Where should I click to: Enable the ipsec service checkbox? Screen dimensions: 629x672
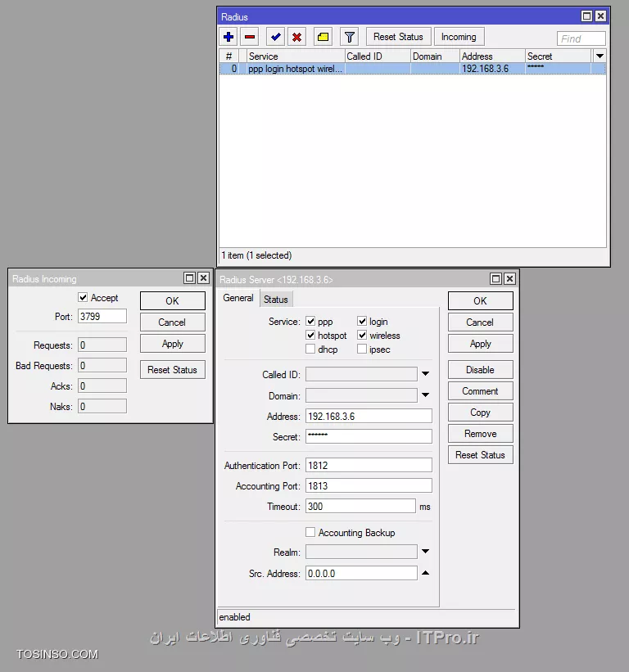click(362, 349)
